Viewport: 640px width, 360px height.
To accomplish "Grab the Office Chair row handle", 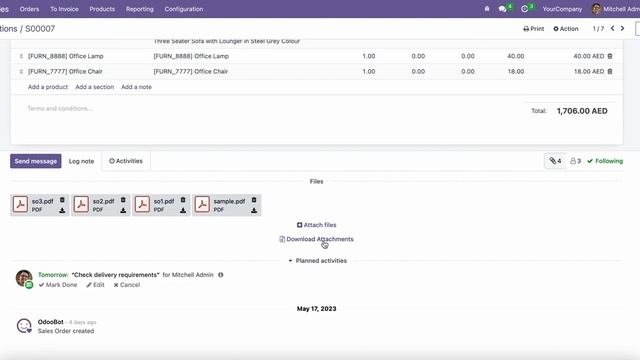I will tap(21, 71).
